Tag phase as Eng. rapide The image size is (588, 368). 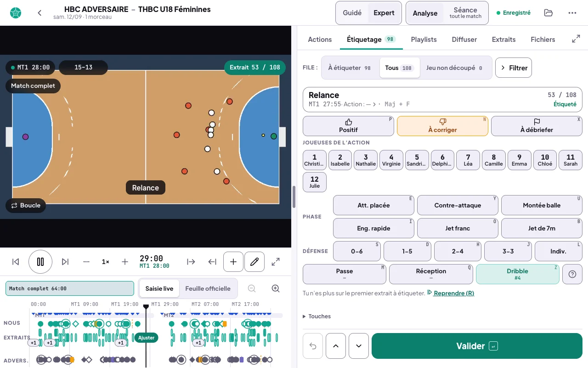click(x=373, y=228)
